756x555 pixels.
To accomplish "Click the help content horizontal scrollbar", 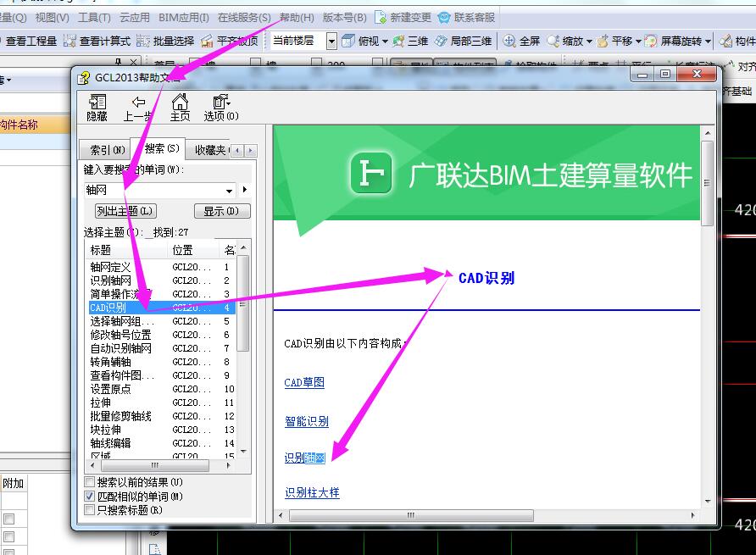I will coord(411,515).
